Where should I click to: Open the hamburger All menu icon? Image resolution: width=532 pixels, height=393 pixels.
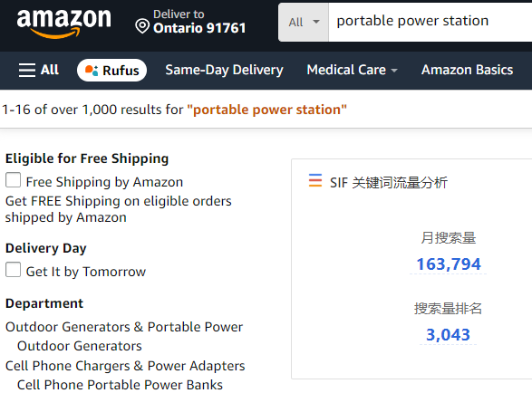[27, 71]
